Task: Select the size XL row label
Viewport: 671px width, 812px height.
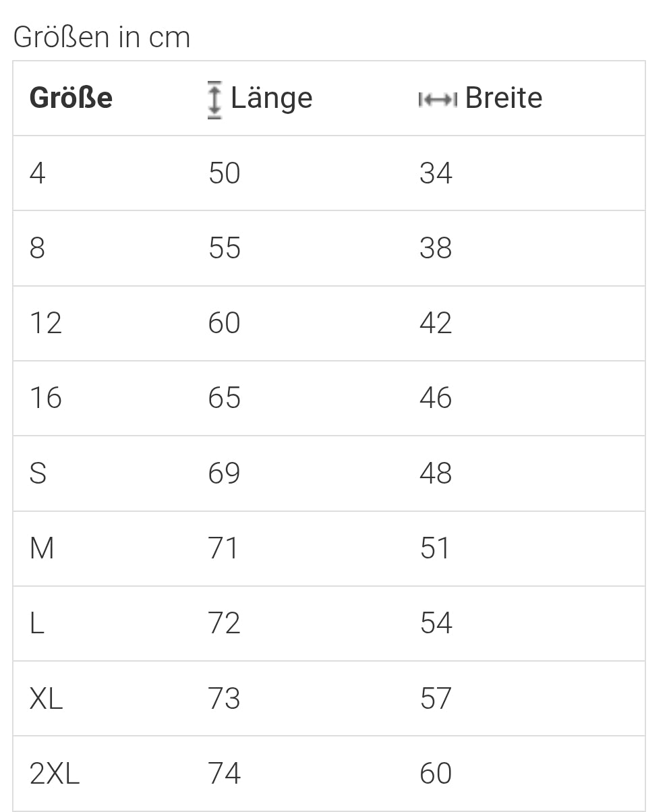Action: (47, 699)
